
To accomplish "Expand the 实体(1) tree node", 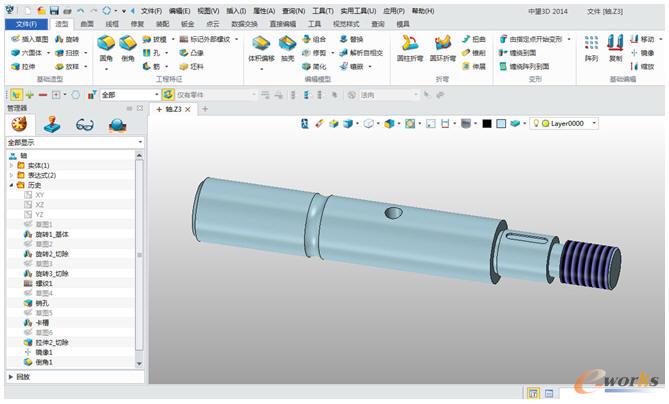I will (12, 165).
